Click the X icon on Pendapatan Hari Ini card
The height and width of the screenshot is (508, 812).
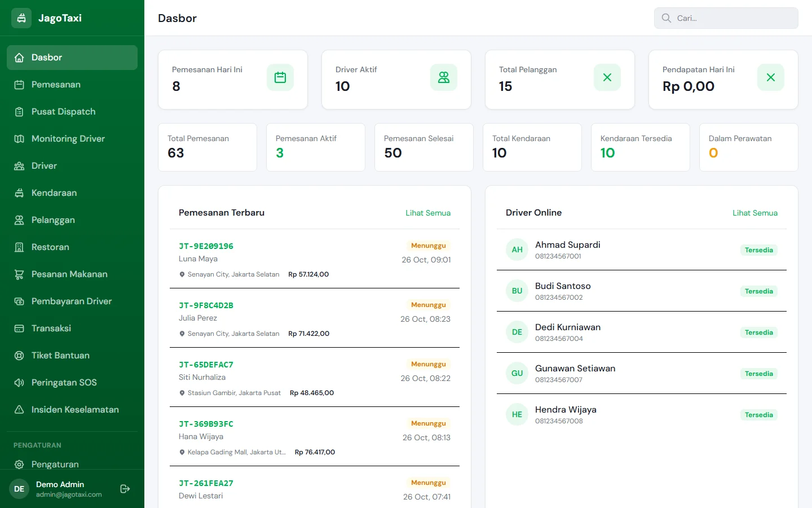pos(771,77)
